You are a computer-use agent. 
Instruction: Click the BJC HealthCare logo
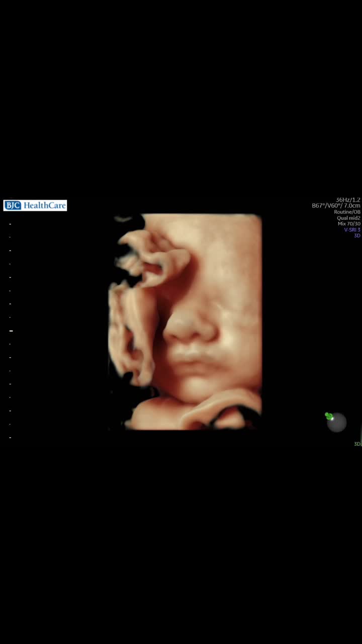(x=35, y=205)
